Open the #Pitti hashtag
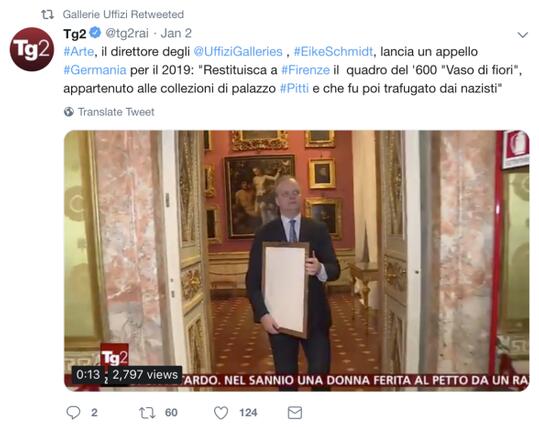Screen dimensions: 539x427 [294, 88]
